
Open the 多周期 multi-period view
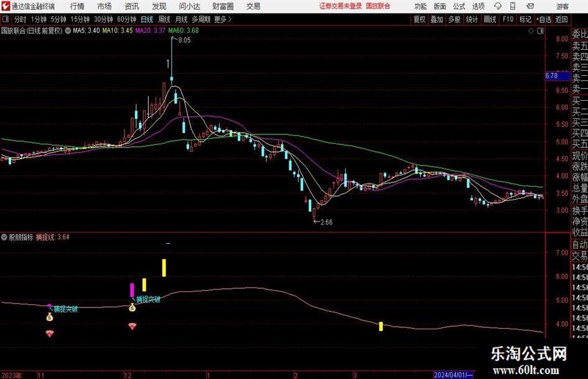click(x=201, y=19)
